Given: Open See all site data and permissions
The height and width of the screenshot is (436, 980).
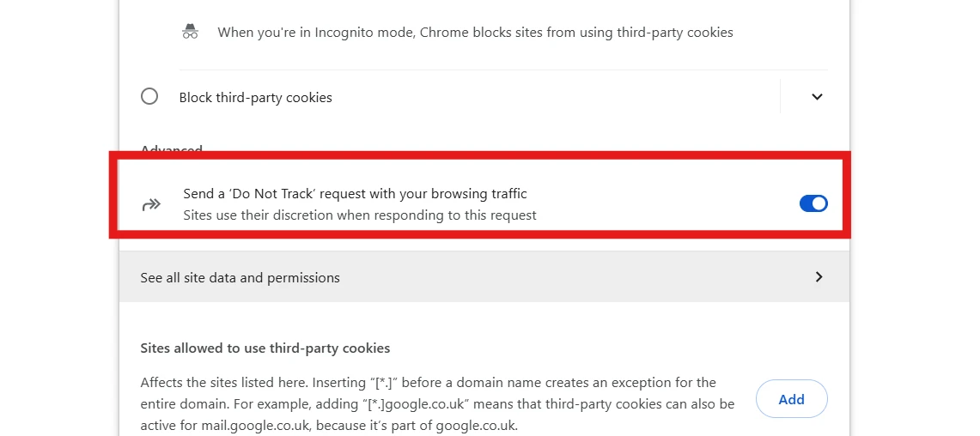Looking at the screenshot, I should [x=484, y=276].
